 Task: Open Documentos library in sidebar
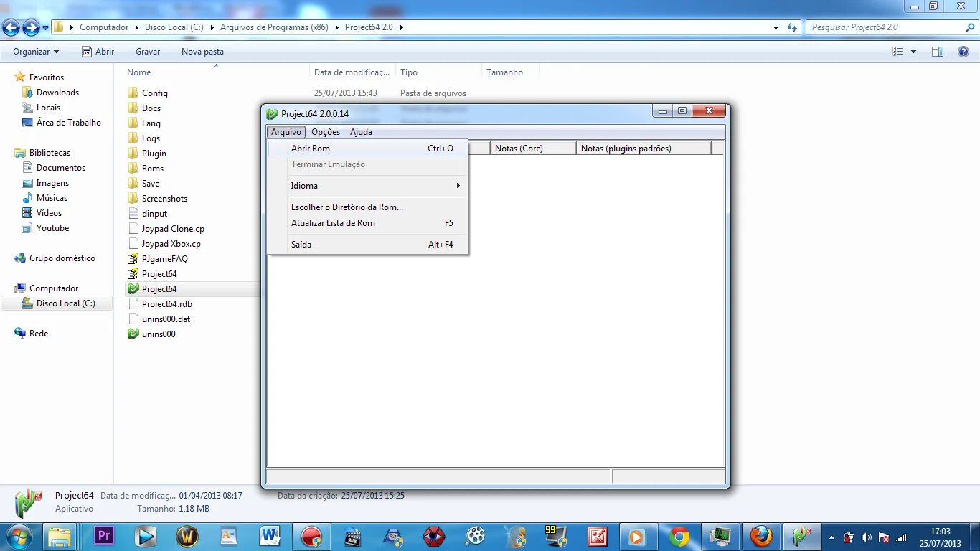click(x=54, y=168)
